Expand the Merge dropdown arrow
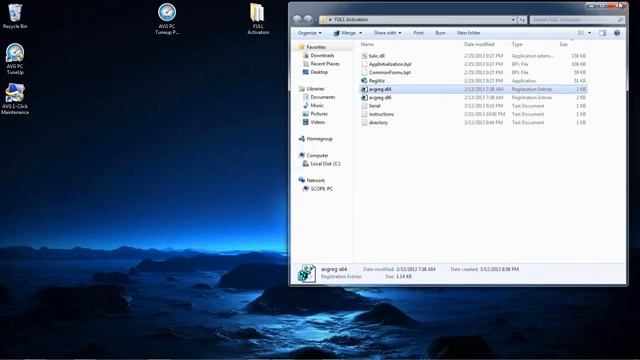The height and width of the screenshot is (360, 640). pyautogui.click(x=360, y=33)
